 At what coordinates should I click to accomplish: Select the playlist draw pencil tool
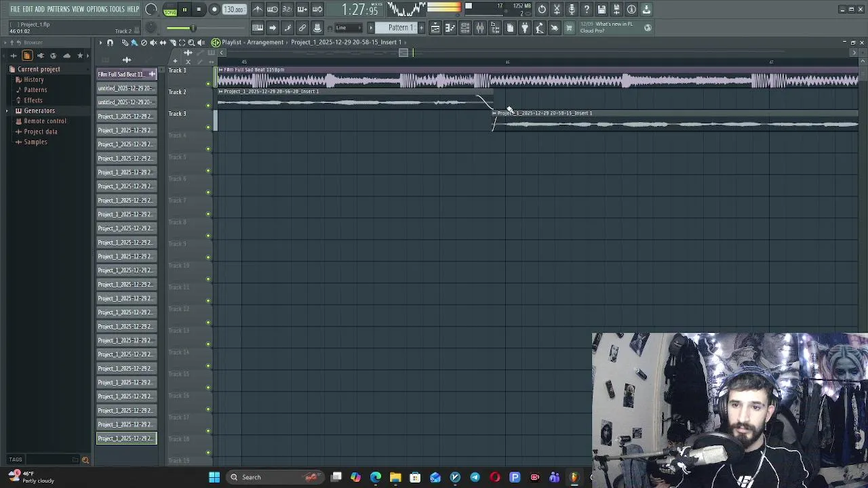click(125, 43)
